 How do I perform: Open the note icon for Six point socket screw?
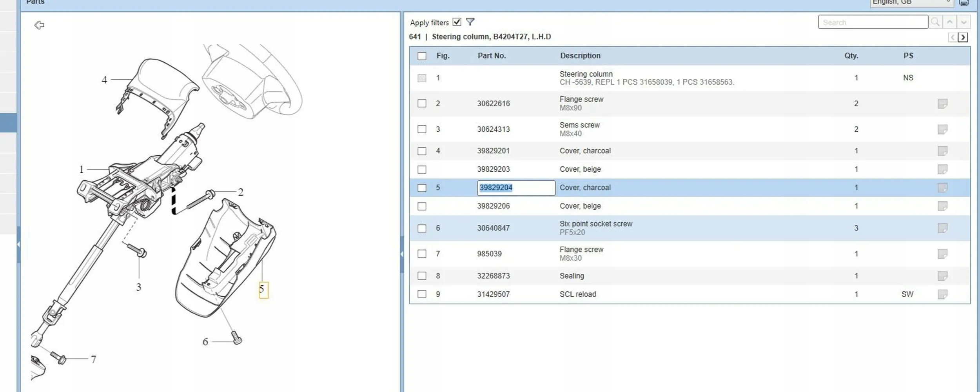point(942,228)
